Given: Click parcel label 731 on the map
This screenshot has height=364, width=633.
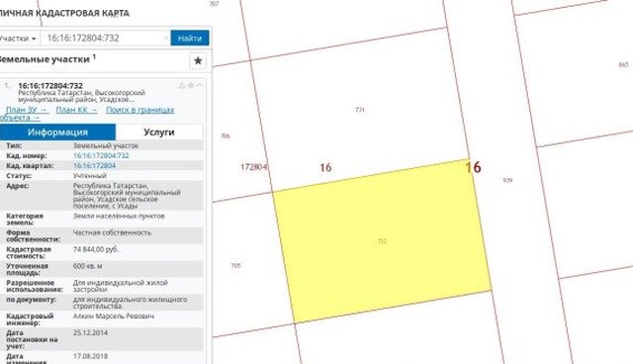Looking at the screenshot, I should tap(360, 110).
